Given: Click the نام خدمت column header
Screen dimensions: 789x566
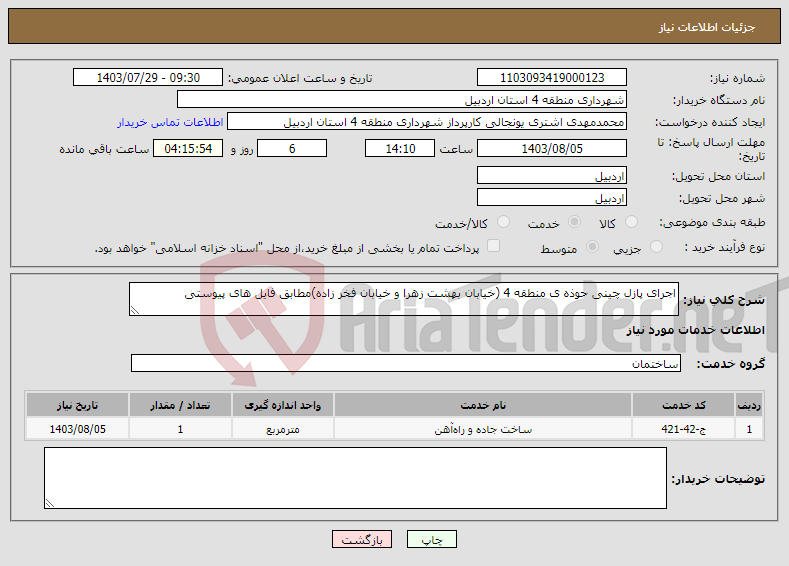Looking at the screenshot, I should (x=483, y=405).
